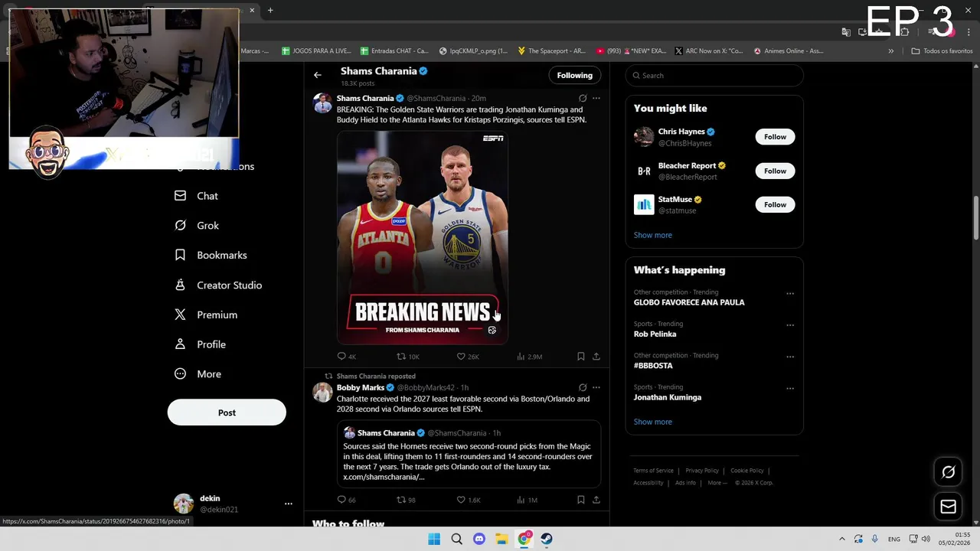Screen dimensions: 980x551
Task: Click Grok icon on Bobby Marks post
Action: (583, 388)
